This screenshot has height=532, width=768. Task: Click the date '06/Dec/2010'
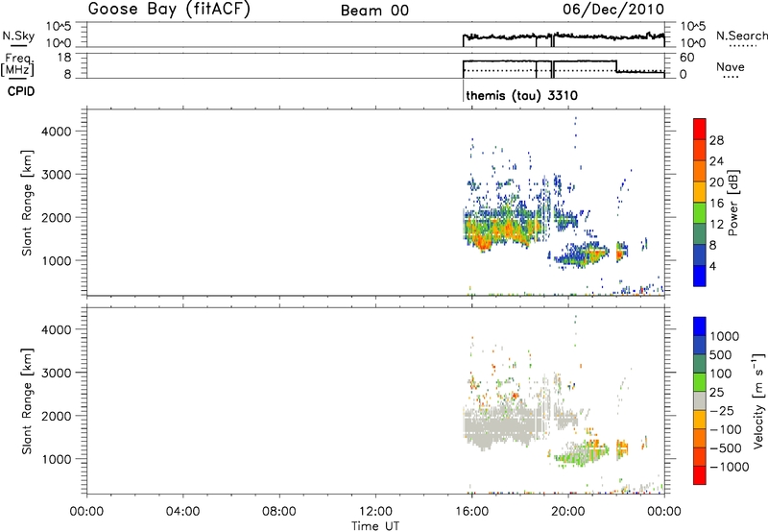(613, 10)
